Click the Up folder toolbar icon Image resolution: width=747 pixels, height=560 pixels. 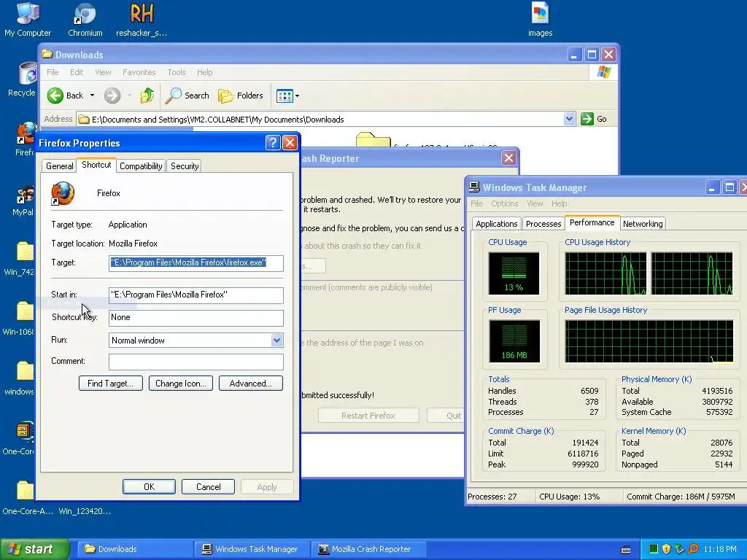point(147,96)
